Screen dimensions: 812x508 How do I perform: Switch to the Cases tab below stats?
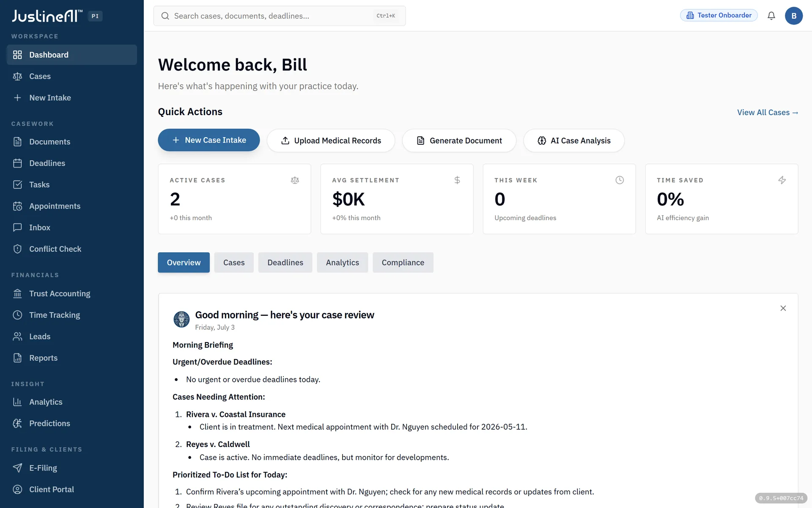point(234,262)
